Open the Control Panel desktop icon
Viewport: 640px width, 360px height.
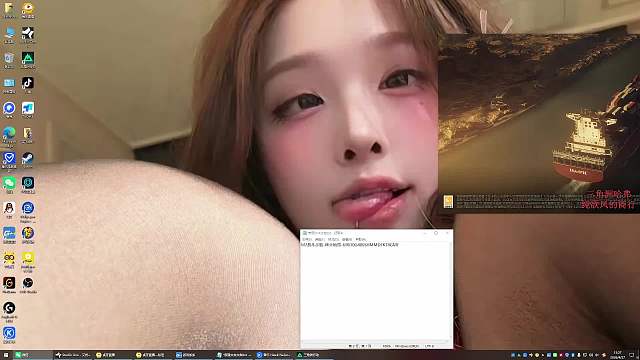pyautogui.click(x=9, y=85)
